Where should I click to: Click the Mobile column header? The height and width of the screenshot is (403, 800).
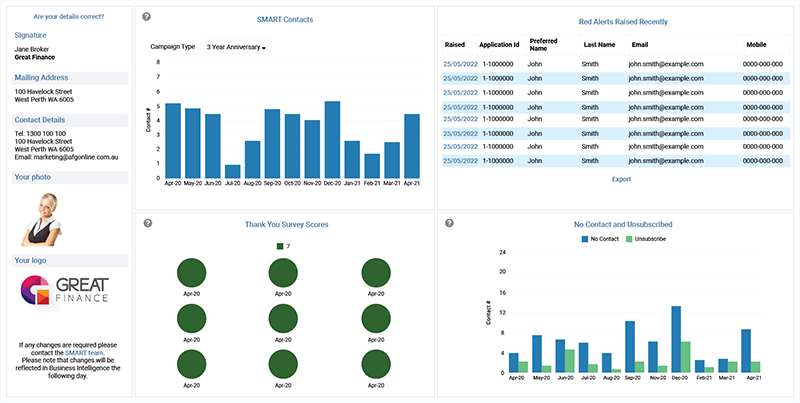(x=758, y=45)
